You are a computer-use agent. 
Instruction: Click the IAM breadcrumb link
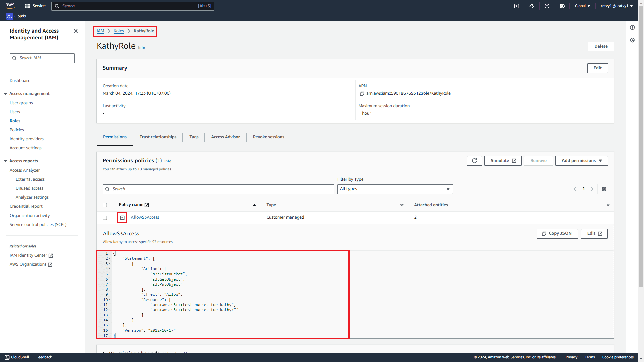100,31
